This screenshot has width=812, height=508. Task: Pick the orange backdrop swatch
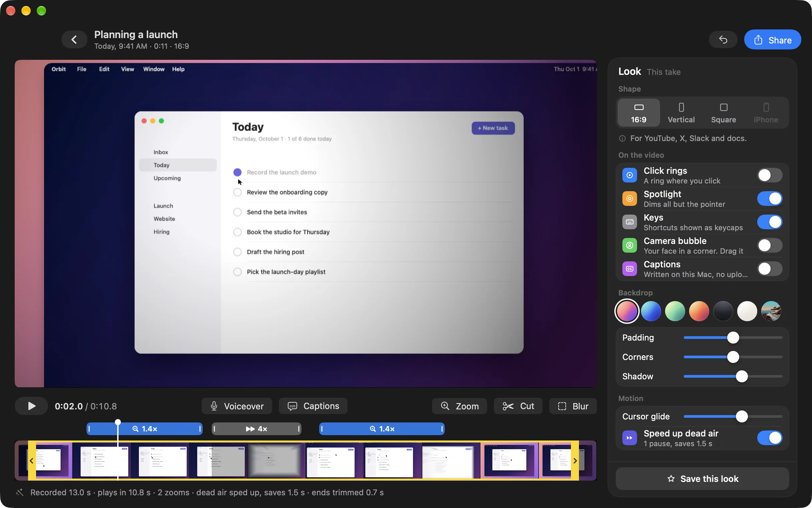coord(699,311)
